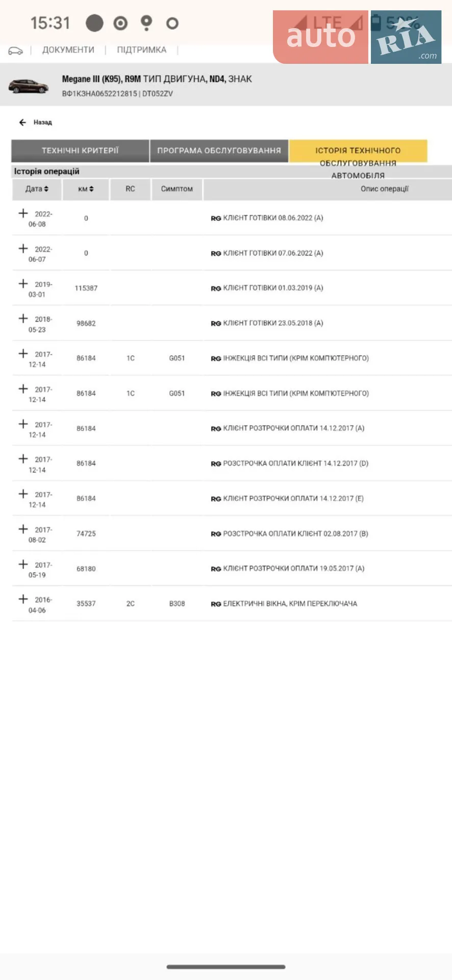452x980 pixels.
Task: Tap the Android home gesture bar
Action: click(x=226, y=967)
